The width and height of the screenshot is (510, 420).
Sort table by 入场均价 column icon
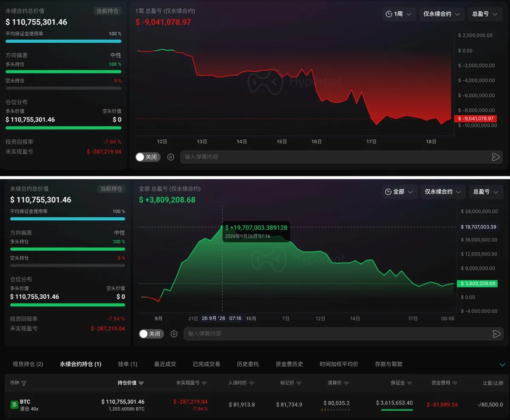pyautogui.click(x=252, y=383)
